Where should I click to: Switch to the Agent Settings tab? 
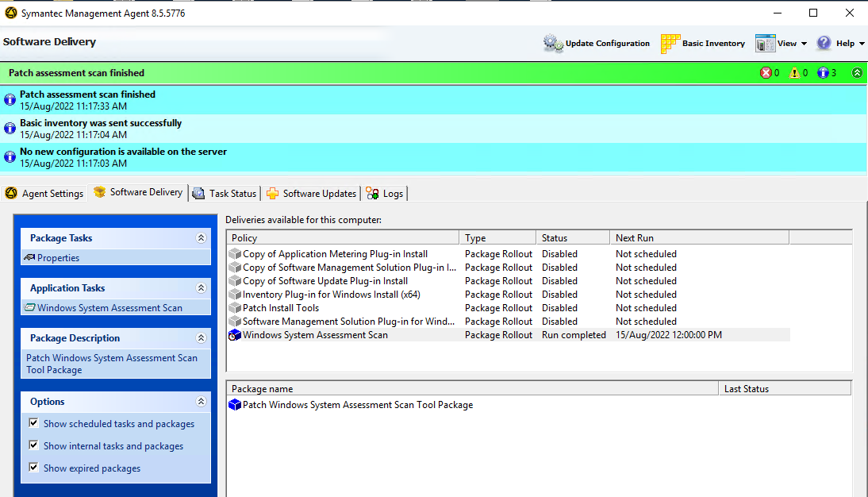44,194
